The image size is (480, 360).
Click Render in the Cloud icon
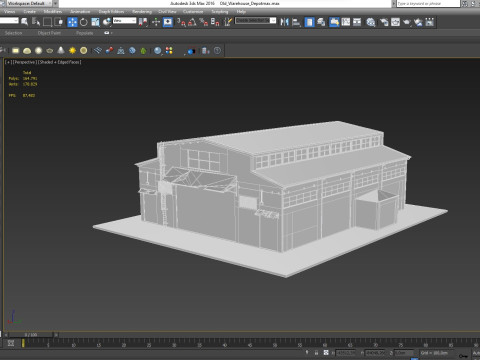(418, 22)
